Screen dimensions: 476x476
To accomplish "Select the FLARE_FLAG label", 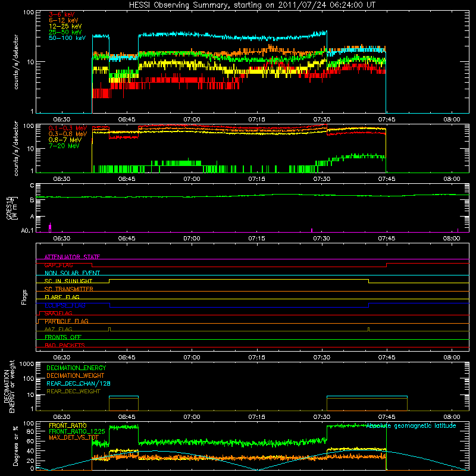I will (x=62, y=297).
